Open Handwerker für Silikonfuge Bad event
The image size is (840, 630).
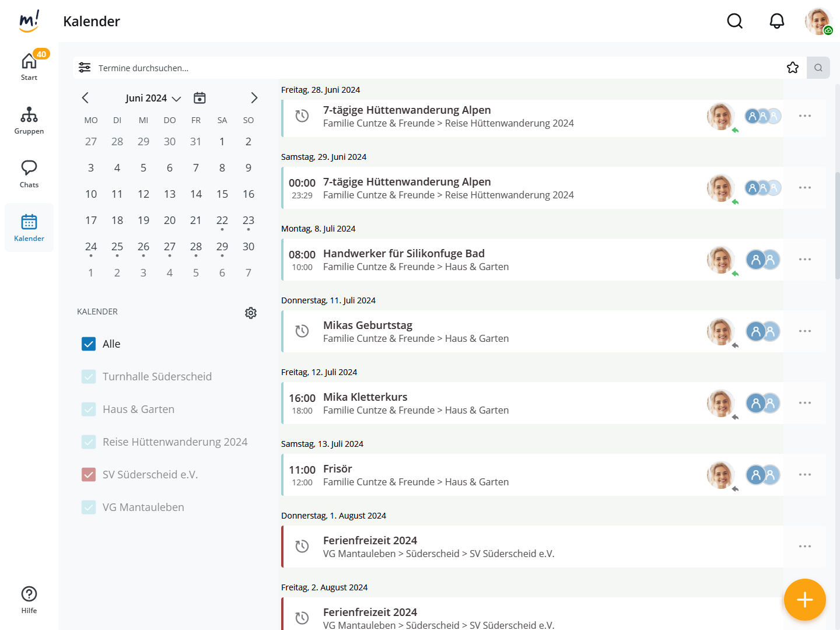point(404,254)
